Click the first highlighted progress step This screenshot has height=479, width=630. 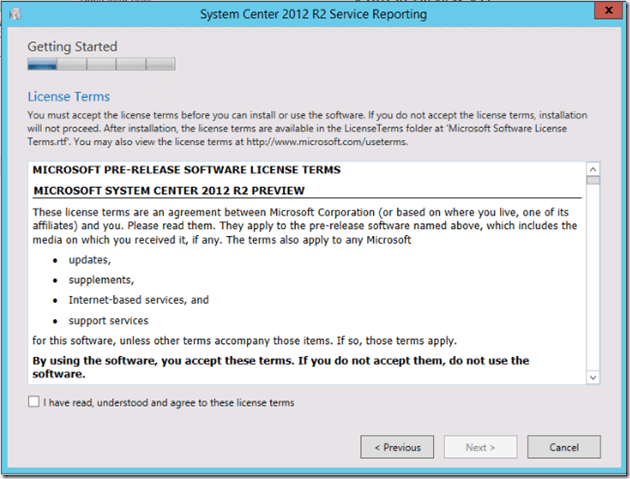tap(42, 65)
